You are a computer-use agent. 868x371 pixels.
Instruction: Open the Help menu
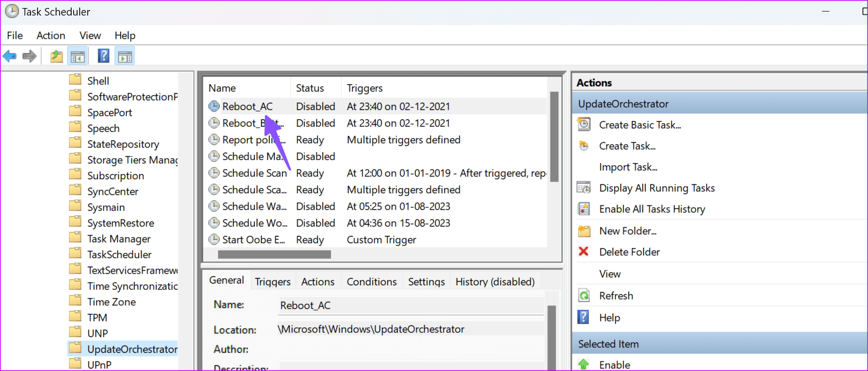(125, 36)
